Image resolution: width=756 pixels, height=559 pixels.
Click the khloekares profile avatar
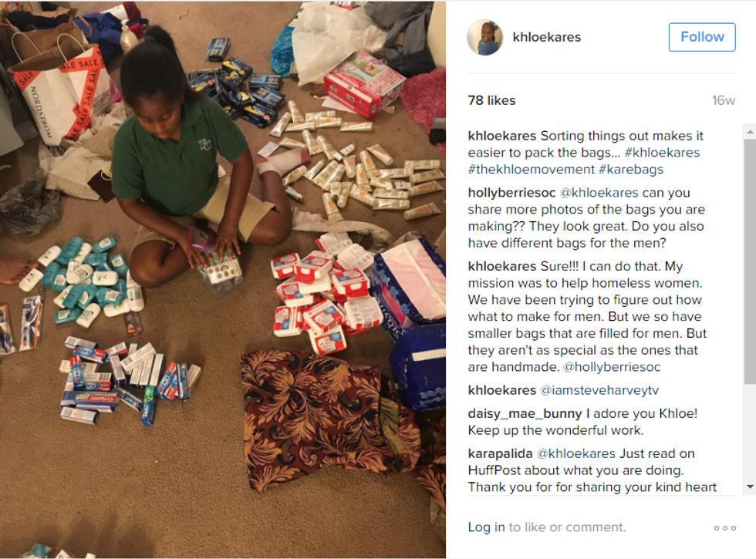485,37
